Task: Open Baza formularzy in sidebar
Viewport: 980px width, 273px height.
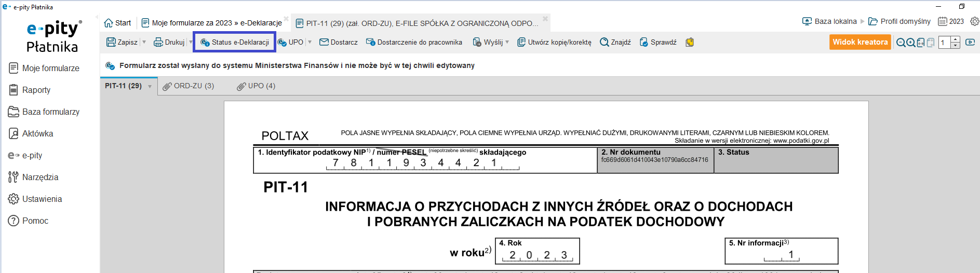Action: click(45, 112)
